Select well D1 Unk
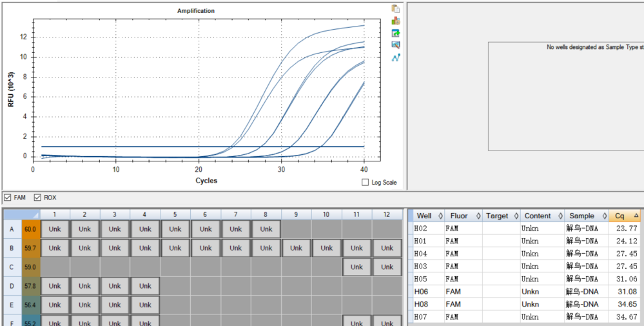The height and width of the screenshot is (326, 644). click(55, 286)
